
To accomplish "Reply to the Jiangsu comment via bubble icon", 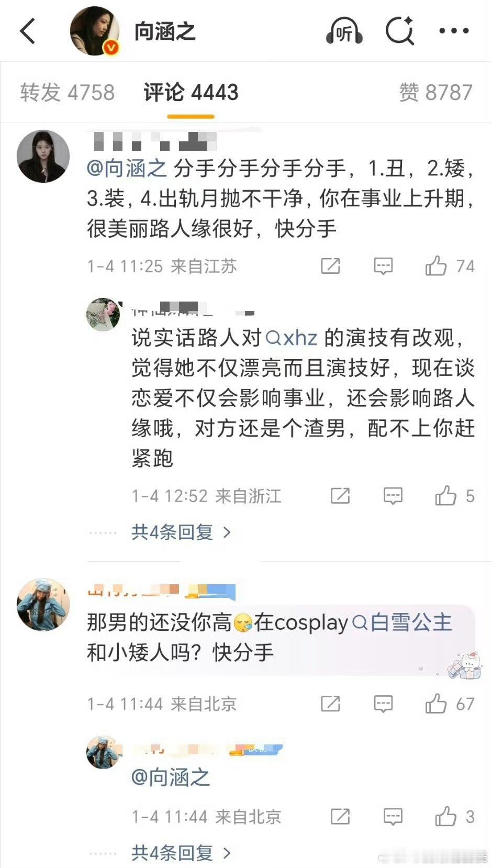I will pos(383,266).
